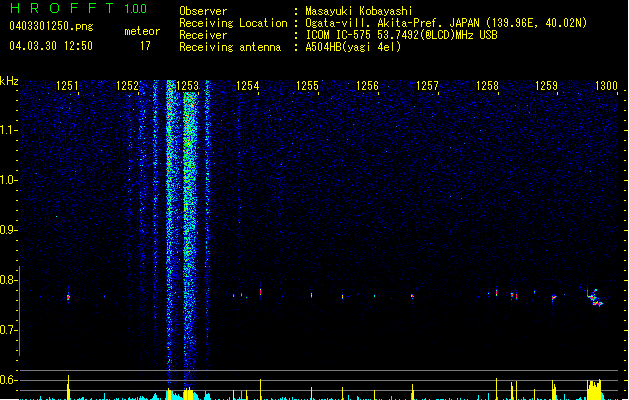Click the 1256 time axis label

pos(367,86)
